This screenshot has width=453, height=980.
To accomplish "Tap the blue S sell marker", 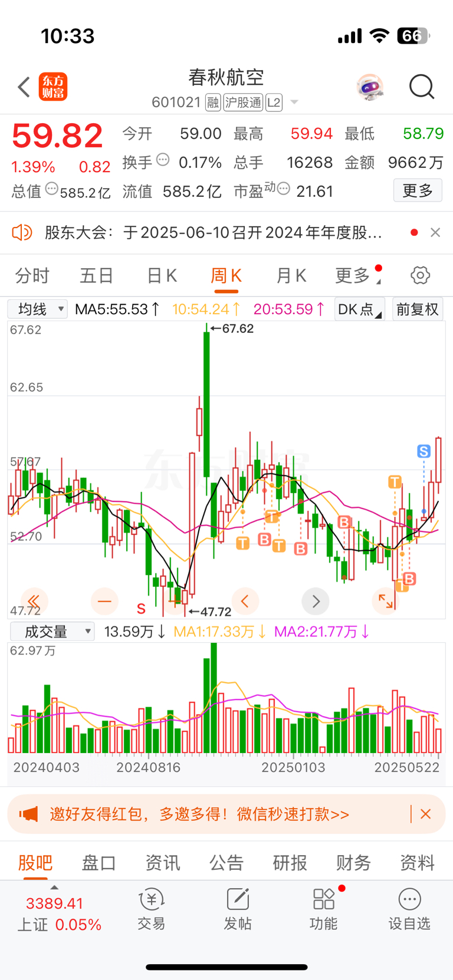I will click(424, 451).
